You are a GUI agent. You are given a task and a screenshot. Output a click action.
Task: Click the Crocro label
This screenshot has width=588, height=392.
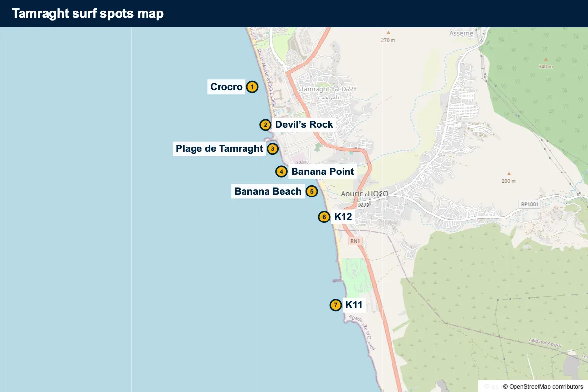226,87
